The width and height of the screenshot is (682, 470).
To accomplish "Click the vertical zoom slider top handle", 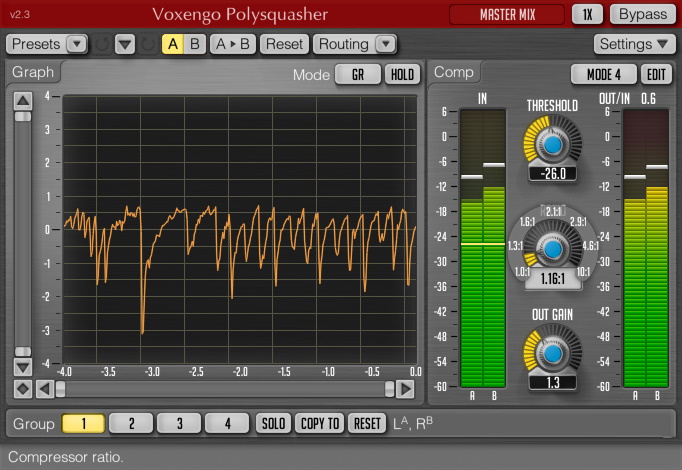I will tap(23, 117).
